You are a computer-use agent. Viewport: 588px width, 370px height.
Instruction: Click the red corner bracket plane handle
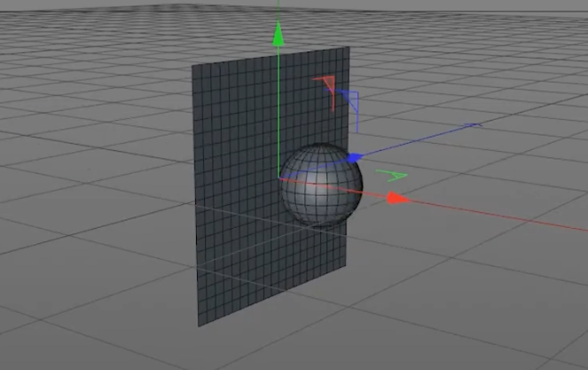point(327,84)
